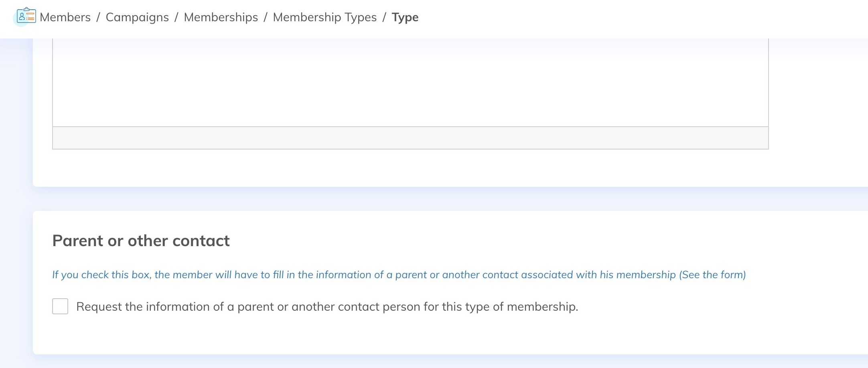Select the "Parent or other contact" heading
Viewport: 868px width, 368px height.
click(x=141, y=241)
